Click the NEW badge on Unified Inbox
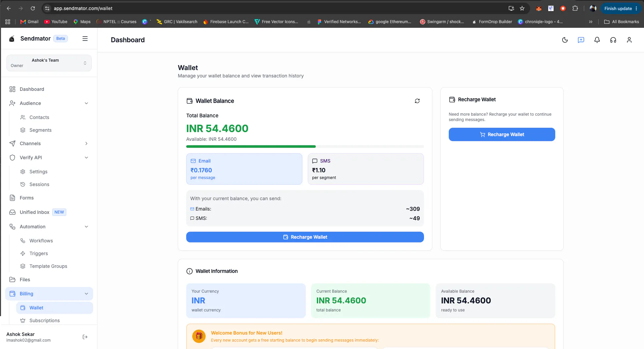 pos(59,212)
